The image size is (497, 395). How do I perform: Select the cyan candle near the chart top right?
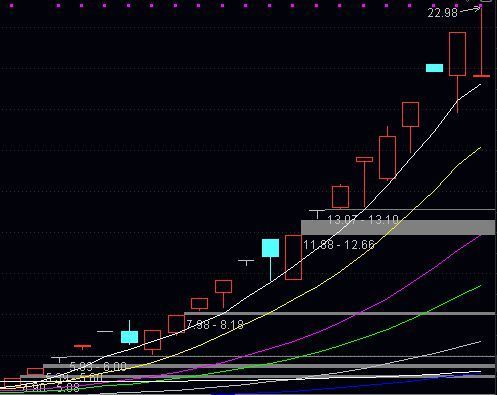[x=434, y=68]
